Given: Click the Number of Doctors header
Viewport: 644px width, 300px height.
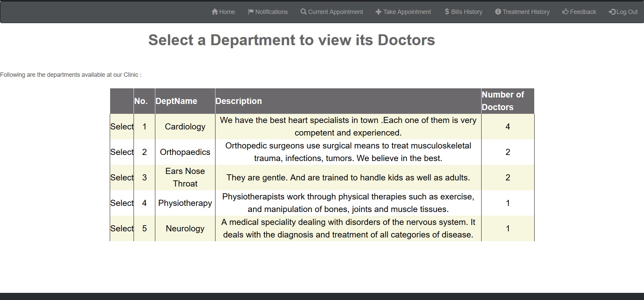Looking at the screenshot, I should pos(503,101).
